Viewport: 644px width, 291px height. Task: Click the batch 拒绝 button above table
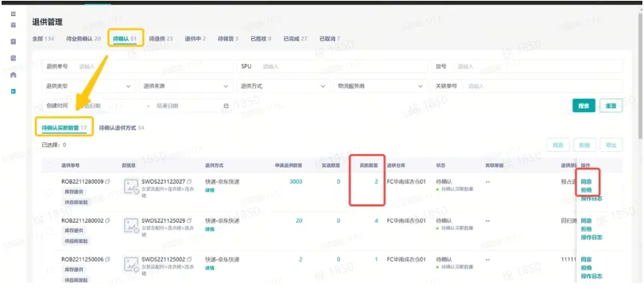coord(584,145)
